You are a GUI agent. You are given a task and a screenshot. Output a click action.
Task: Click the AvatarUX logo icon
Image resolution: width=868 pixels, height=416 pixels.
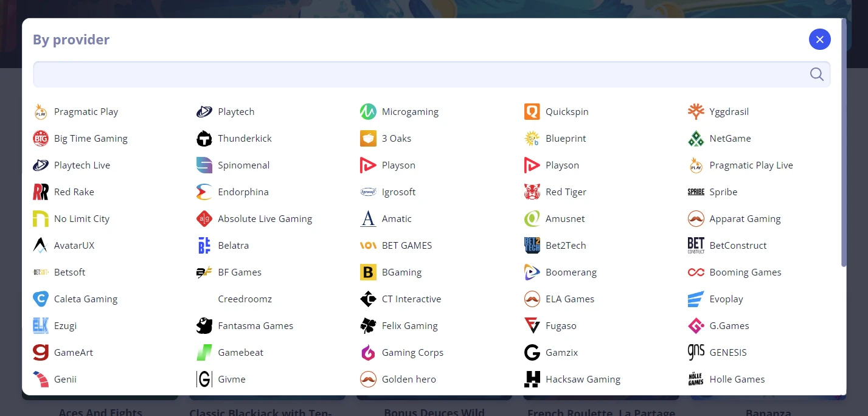pyautogui.click(x=41, y=246)
